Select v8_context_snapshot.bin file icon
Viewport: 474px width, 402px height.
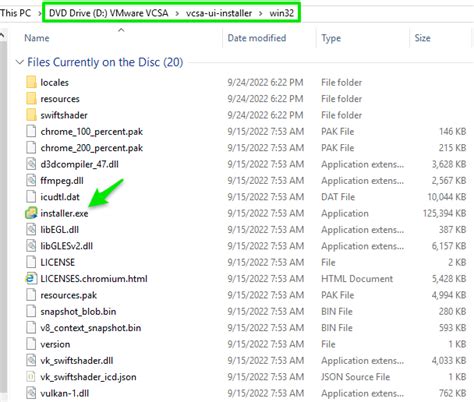point(31,327)
